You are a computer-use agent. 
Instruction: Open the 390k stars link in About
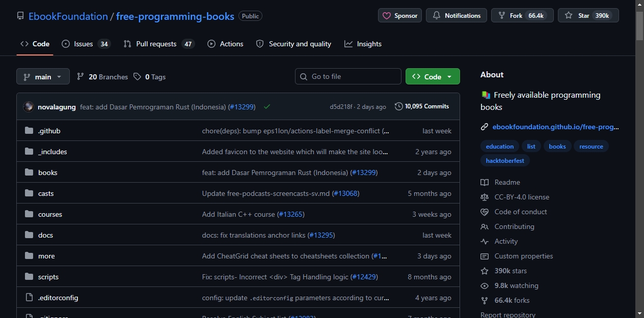[511, 271]
